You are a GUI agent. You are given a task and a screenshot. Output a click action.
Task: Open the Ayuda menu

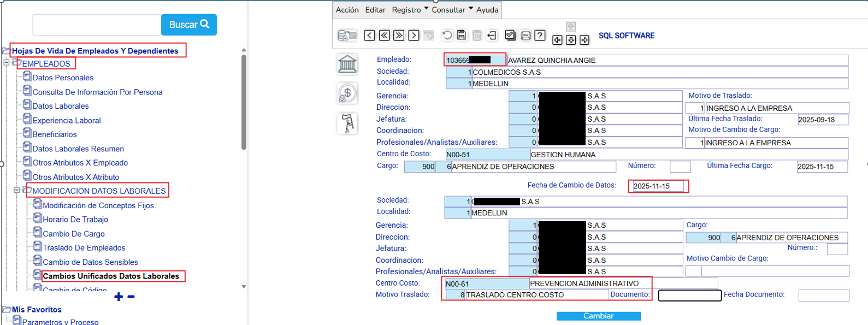coord(487,10)
